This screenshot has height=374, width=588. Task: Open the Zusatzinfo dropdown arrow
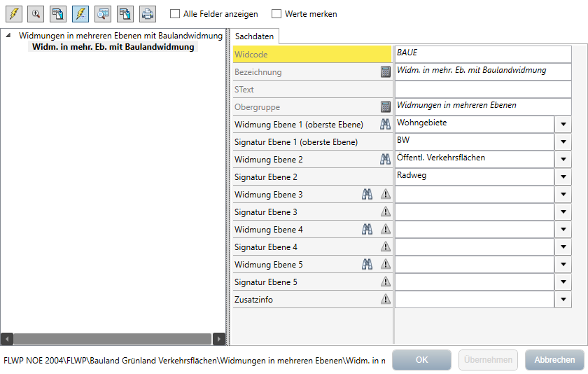[x=563, y=300]
